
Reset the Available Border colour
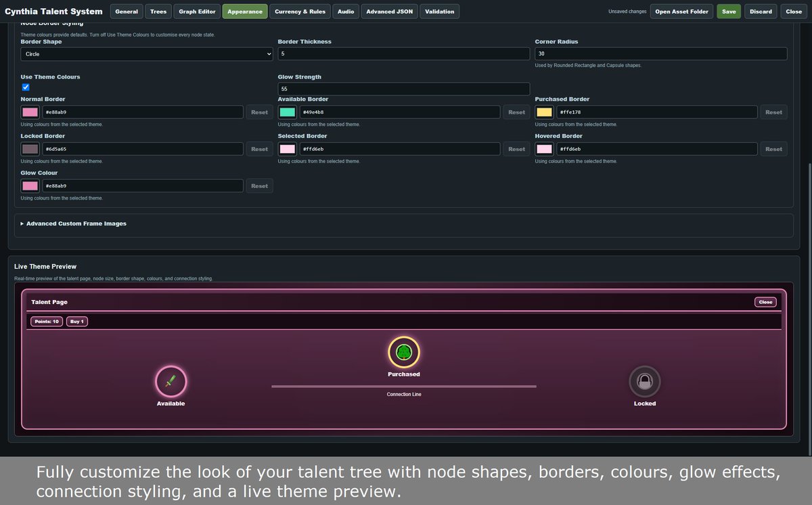[516, 112]
